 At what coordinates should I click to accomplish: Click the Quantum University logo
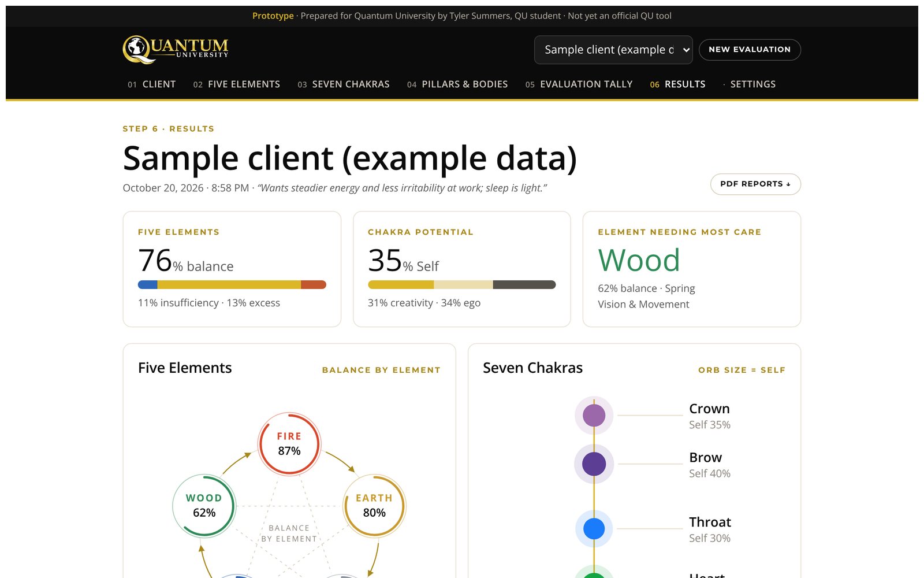176,49
